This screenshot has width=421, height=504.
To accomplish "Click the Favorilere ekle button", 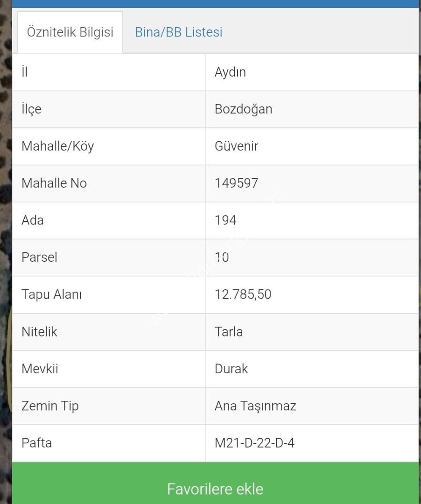I will [215, 483].
